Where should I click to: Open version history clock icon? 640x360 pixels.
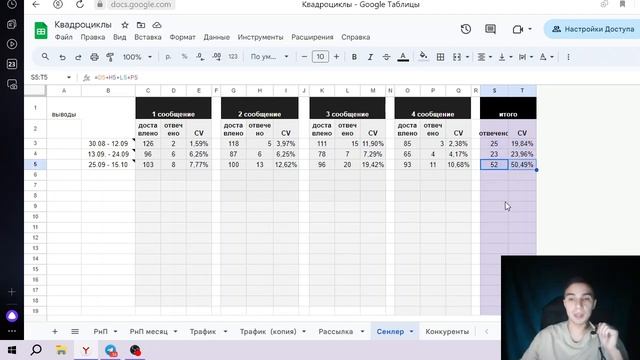(466, 29)
